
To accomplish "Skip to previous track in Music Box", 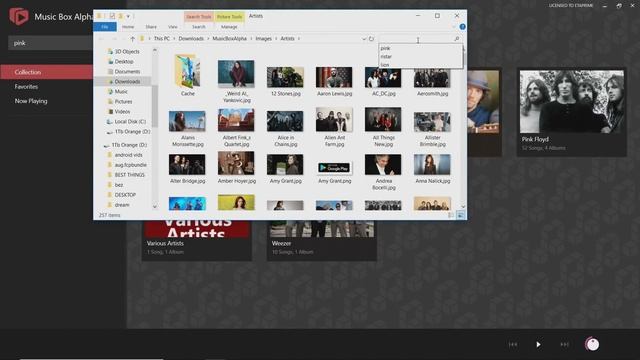I will pyautogui.click(x=513, y=344).
